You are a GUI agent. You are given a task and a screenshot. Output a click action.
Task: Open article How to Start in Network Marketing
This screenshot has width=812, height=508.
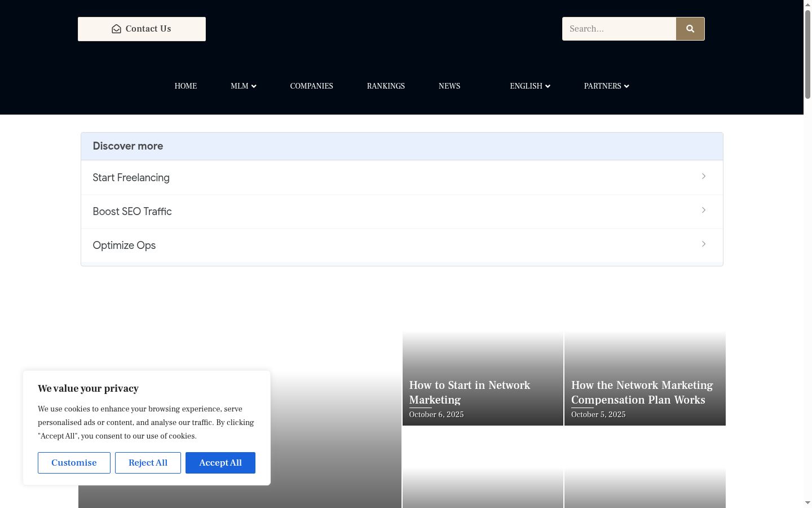[x=470, y=392]
